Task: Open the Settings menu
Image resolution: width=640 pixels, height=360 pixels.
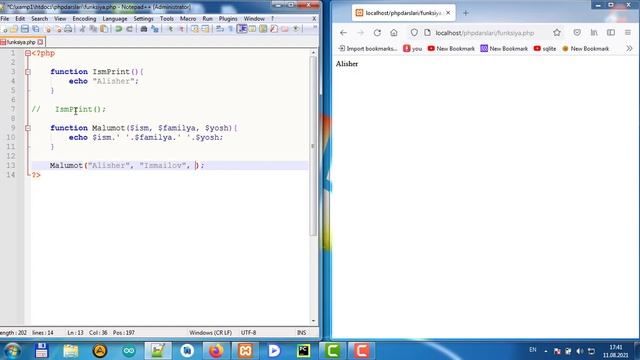Action: pos(143,19)
